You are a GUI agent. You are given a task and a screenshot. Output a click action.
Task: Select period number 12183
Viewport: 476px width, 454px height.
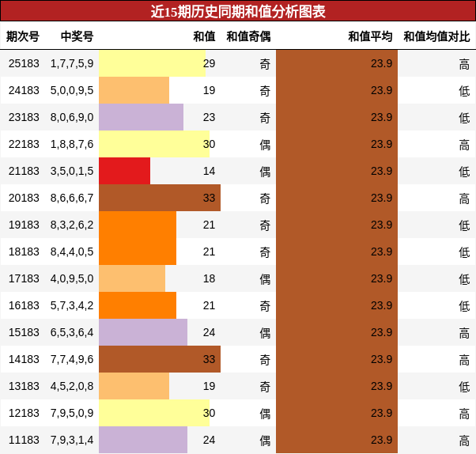24,413
